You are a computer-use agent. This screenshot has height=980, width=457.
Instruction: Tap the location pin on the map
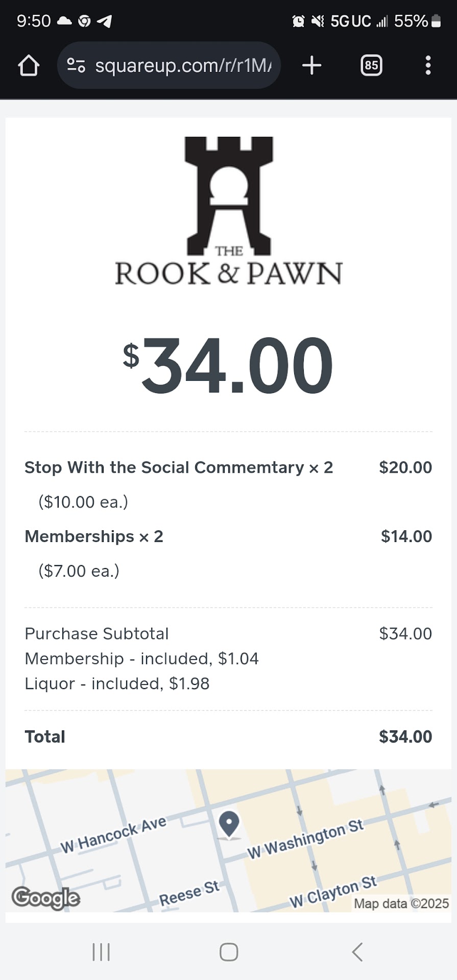(x=229, y=823)
